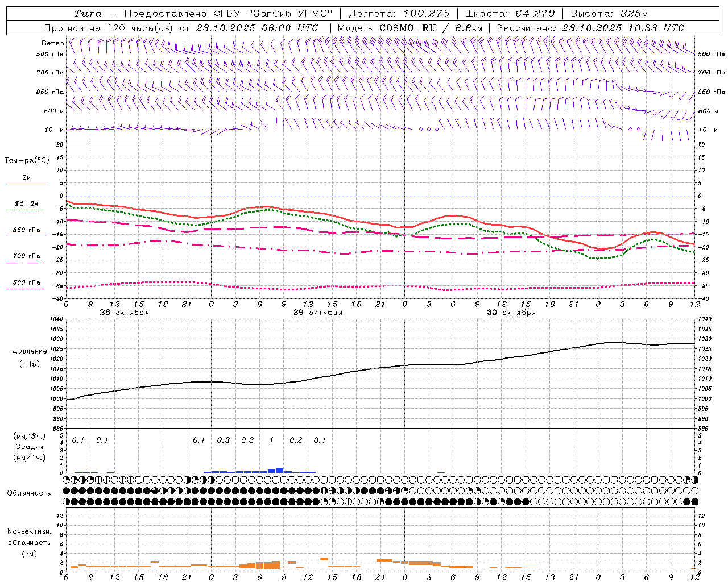This screenshot has width=728, height=582.
Task: Click the "Осадки" precipitation label
Action: click(30, 447)
